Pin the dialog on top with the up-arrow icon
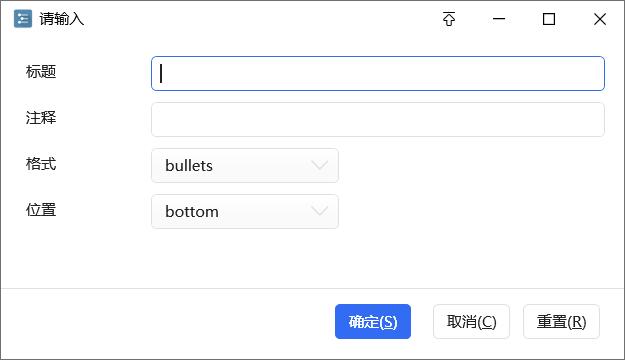The image size is (625, 360). [x=449, y=19]
